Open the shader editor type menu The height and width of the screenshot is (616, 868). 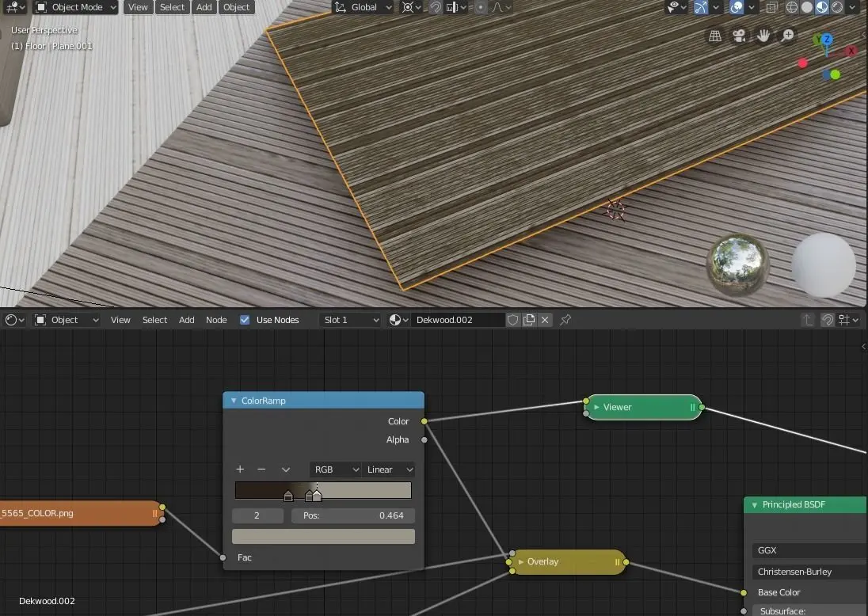[x=14, y=320]
